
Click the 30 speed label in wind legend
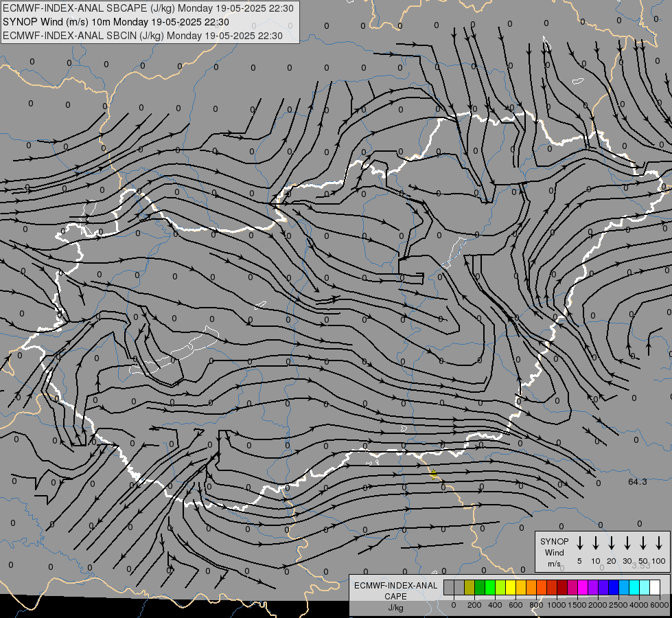(x=627, y=561)
